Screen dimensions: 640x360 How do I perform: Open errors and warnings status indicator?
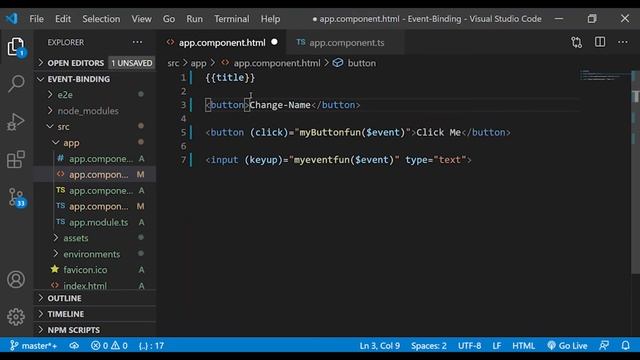coord(109,346)
